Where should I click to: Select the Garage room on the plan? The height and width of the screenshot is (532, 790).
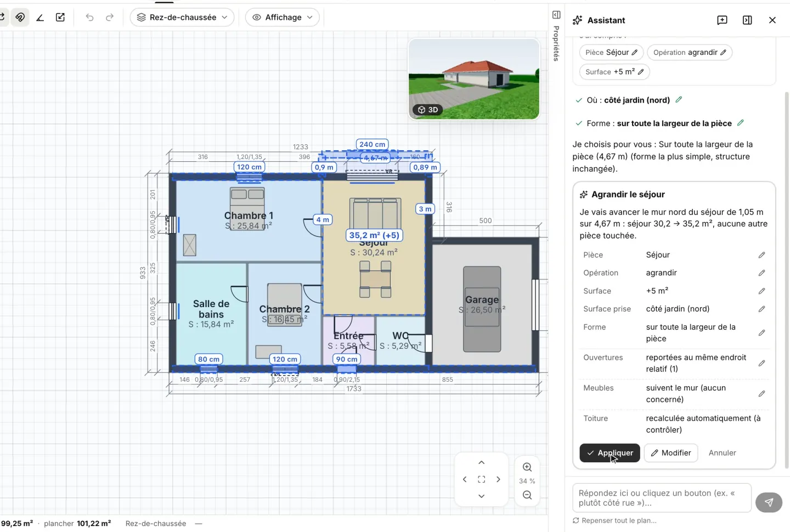[482, 305]
